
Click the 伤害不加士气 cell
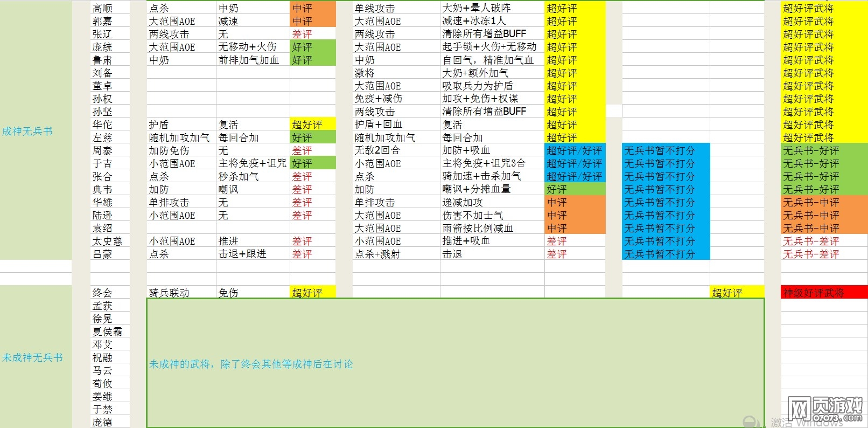[492, 215]
